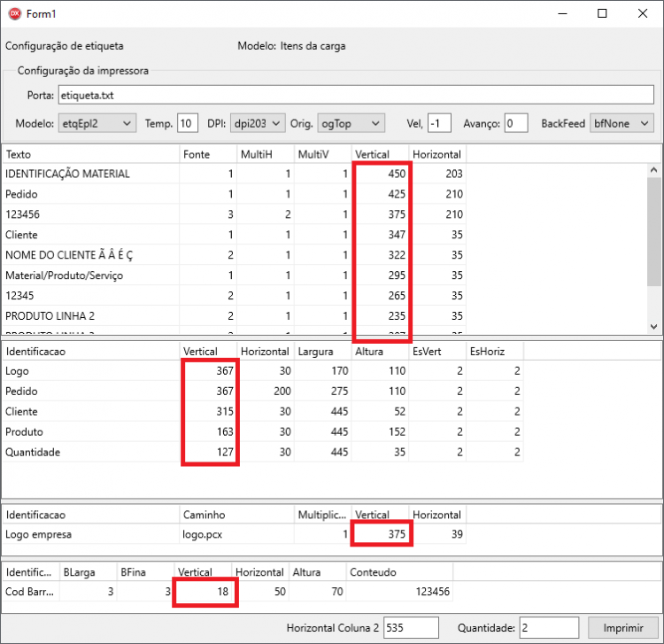Open the Orig. dropdown showing ogTop
Screen dimensions: 664x644
[x=351, y=123]
